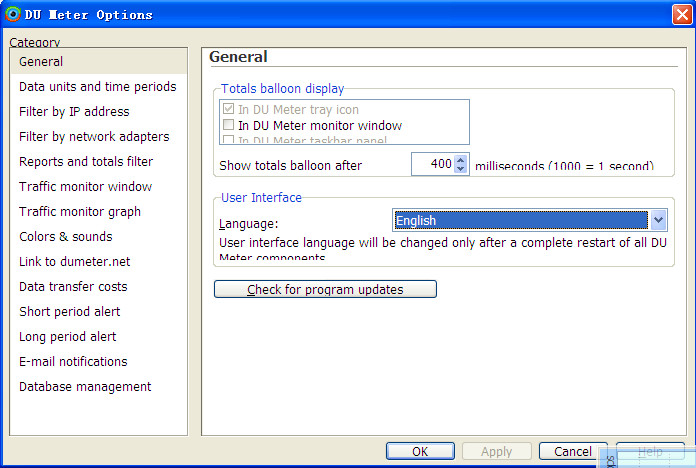Click the Apply button
This screenshot has height=468, width=696.
497,452
